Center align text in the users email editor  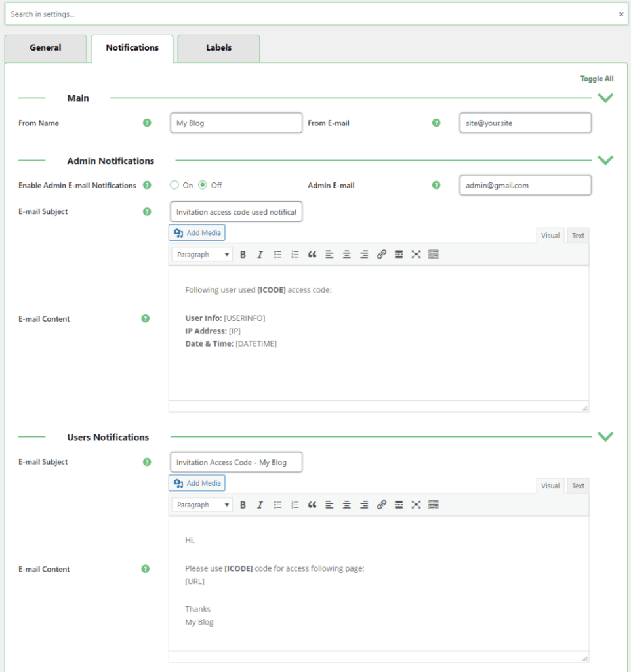[346, 504]
